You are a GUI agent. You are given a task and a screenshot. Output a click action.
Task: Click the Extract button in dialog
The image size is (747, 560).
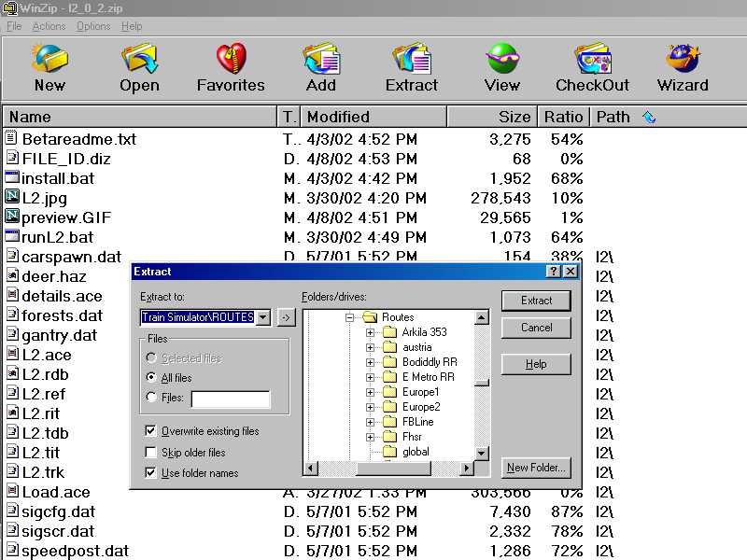point(536,301)
